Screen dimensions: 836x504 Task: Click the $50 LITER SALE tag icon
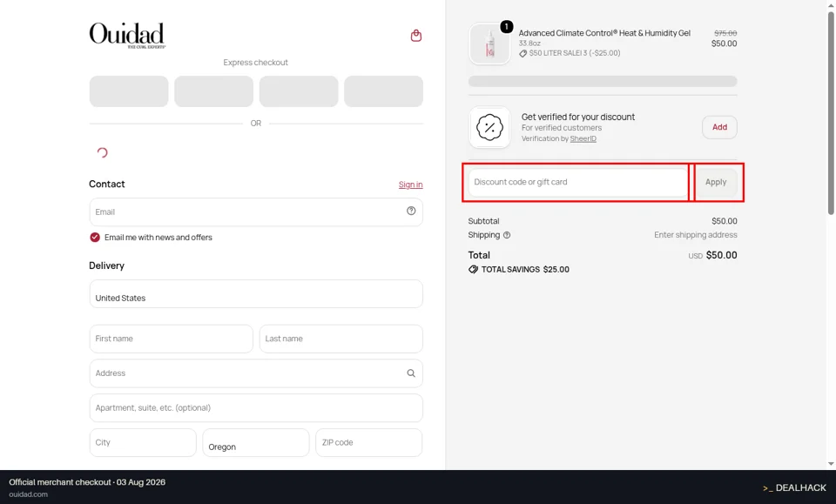(523, 53)
